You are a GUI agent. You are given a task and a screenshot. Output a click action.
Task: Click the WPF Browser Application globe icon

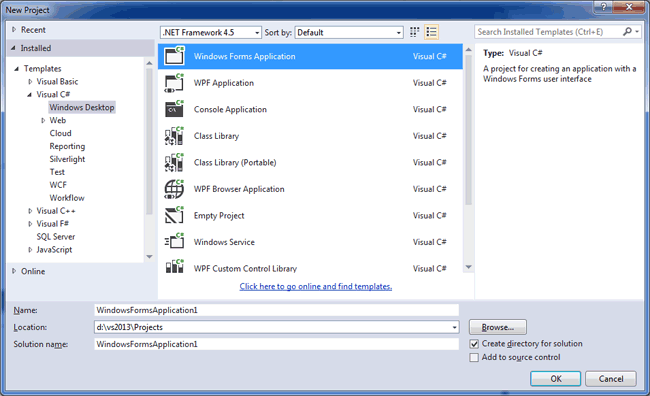click(x=174, y=189)
